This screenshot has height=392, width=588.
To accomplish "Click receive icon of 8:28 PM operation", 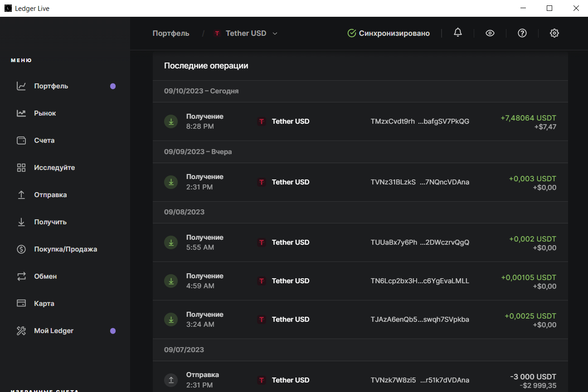I will click(171, 121).
